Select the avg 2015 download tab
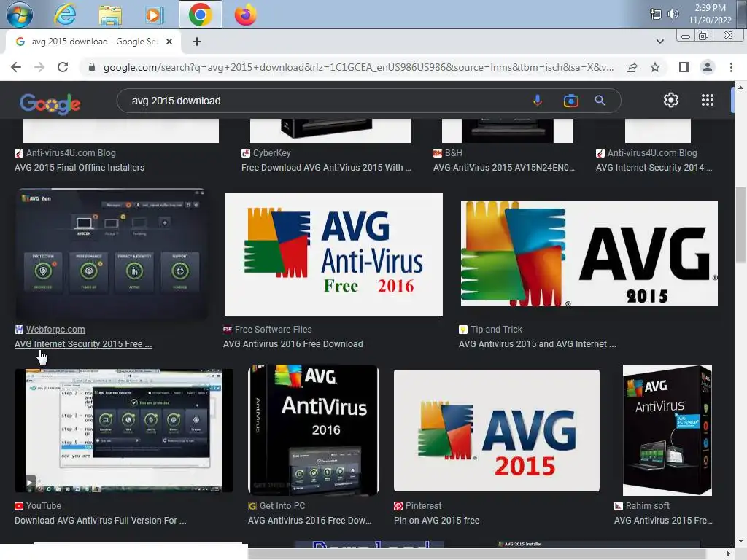 93,42
